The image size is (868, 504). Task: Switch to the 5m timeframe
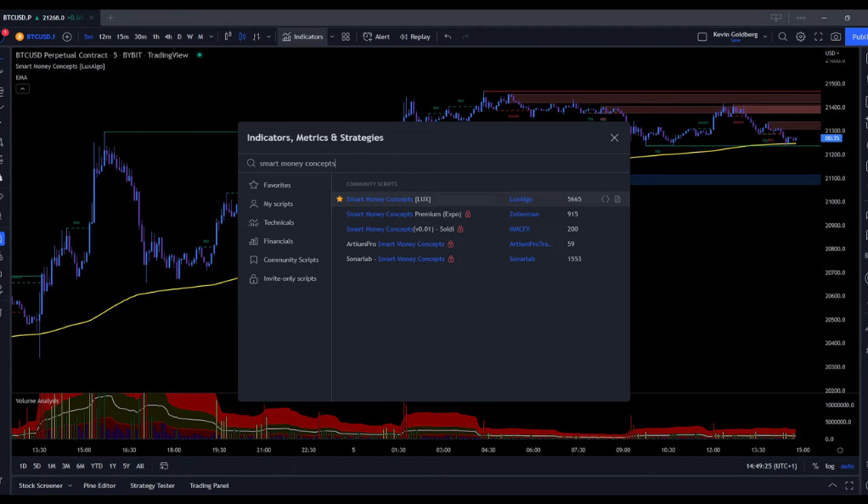coord(88,36)
